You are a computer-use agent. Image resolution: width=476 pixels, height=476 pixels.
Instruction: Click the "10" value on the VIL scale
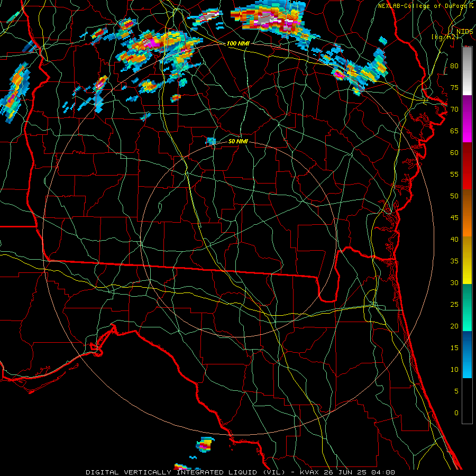pos(454,370)
